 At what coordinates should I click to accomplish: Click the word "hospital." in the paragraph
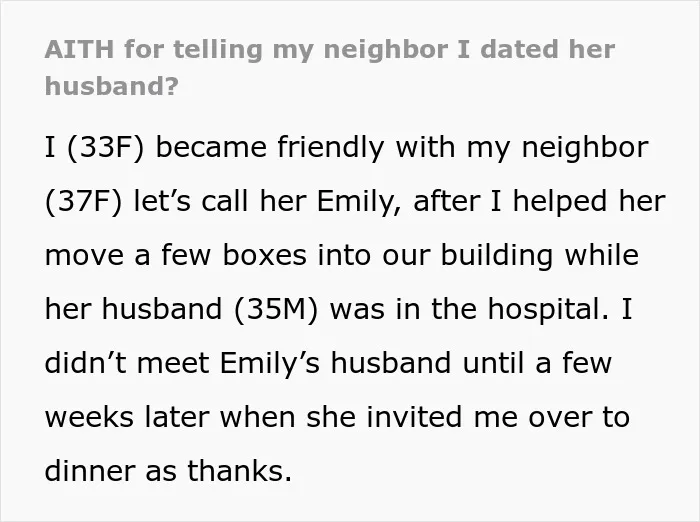click(x=549, y=309)
